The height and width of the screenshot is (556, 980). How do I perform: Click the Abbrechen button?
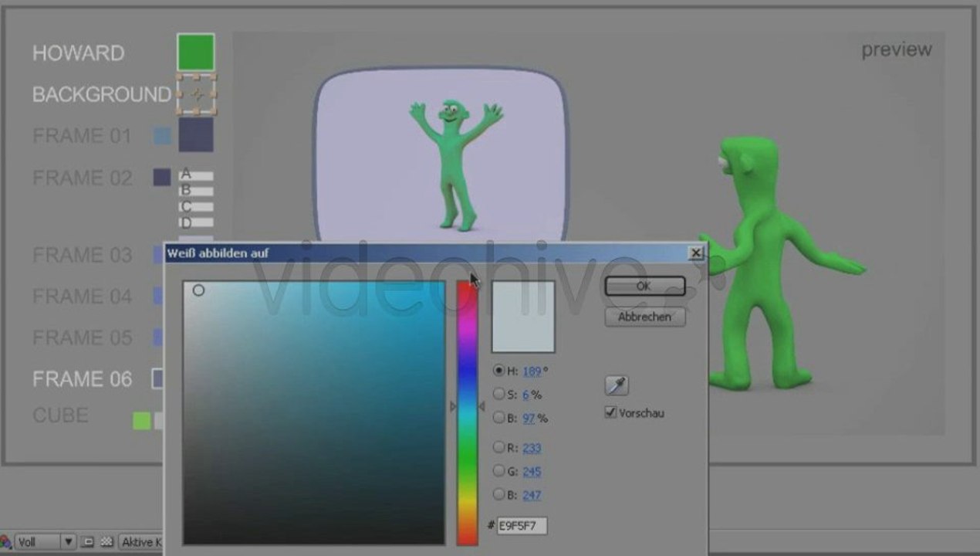click(644, 317)
